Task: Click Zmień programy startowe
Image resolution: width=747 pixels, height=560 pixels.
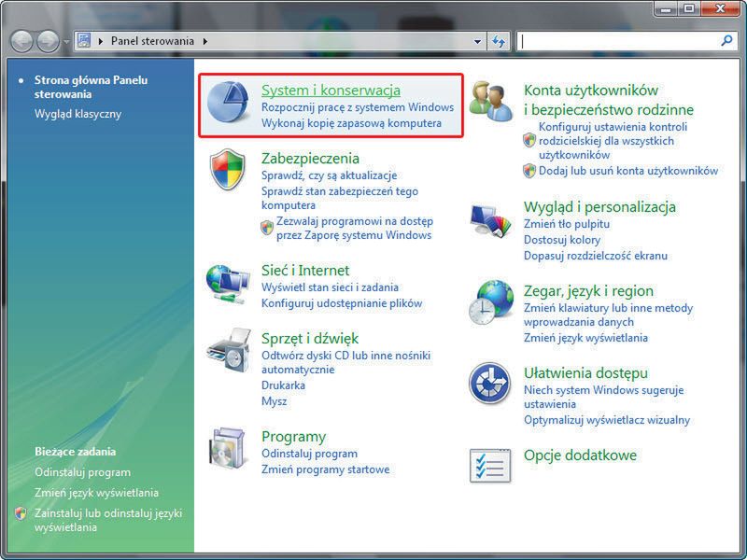Action: click(325, 469)
